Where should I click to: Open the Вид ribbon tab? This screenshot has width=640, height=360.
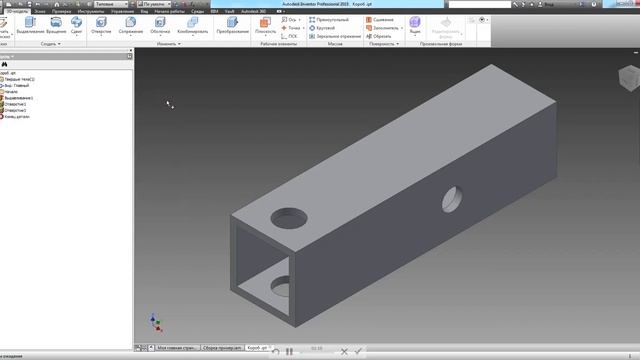(x=144, y=11)
